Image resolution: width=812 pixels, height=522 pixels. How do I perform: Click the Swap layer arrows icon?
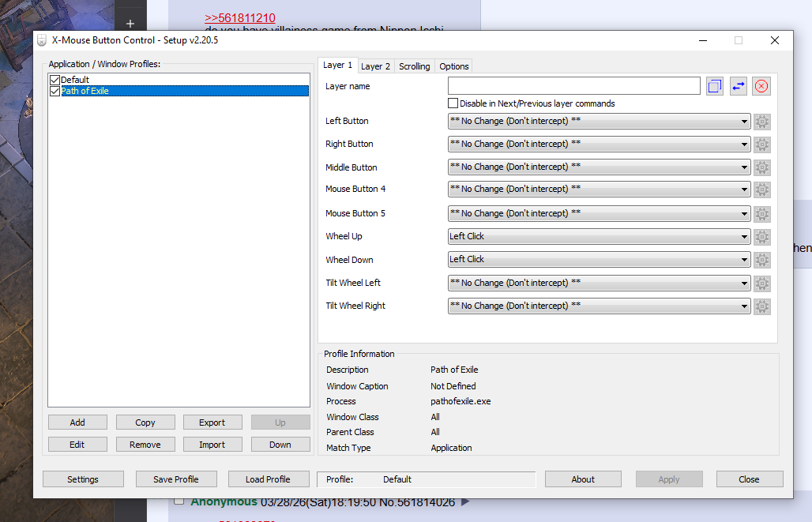(x=738, y=86)
